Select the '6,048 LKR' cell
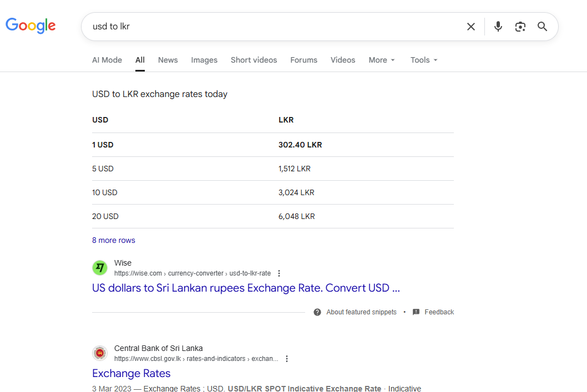This screenshot has height=392, width=587. (296, 217)
